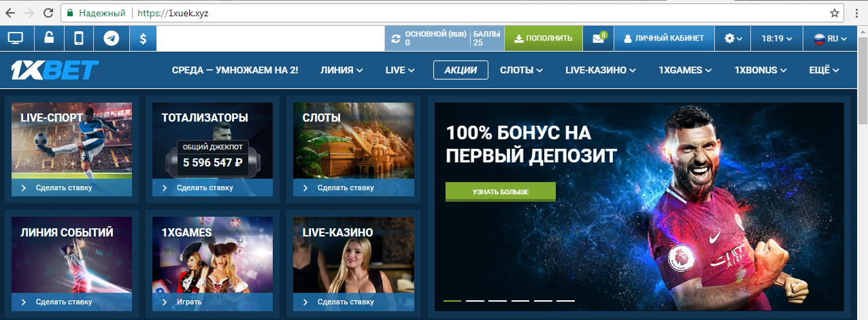Click the download arrow icon on Пополнить

[x=519, y=39]
